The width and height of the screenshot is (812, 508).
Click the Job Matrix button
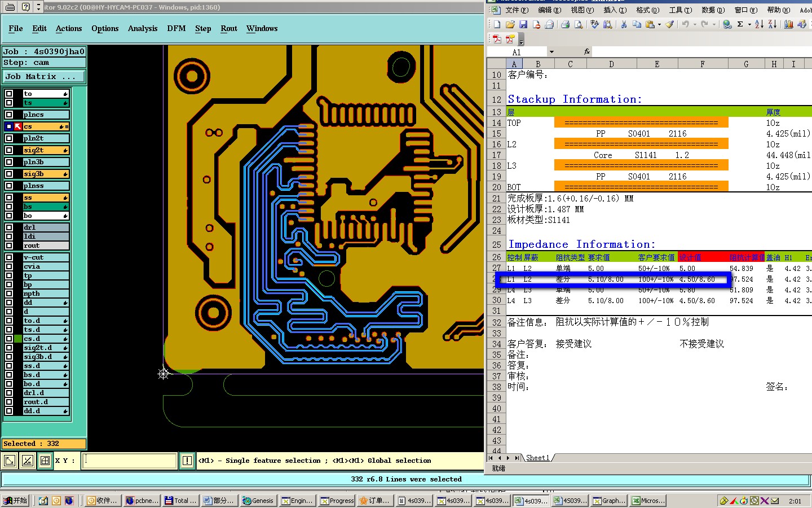pyautogui.click(x=44, y=76)
